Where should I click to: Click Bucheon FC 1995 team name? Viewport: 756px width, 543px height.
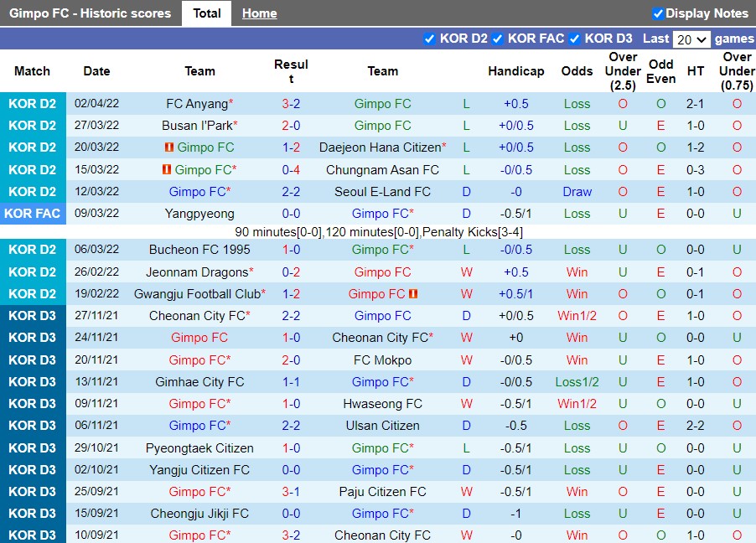199,250
